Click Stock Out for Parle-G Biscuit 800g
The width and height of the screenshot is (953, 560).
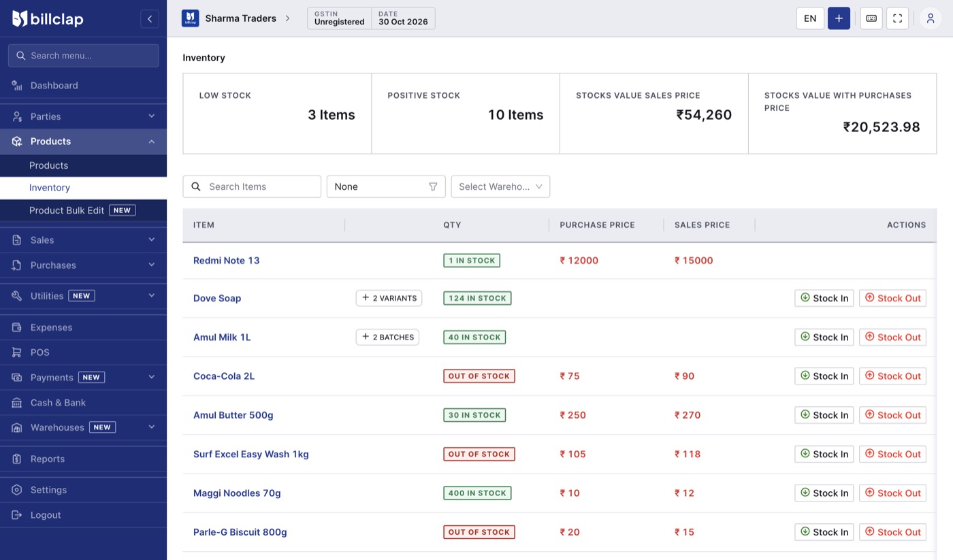892,532
